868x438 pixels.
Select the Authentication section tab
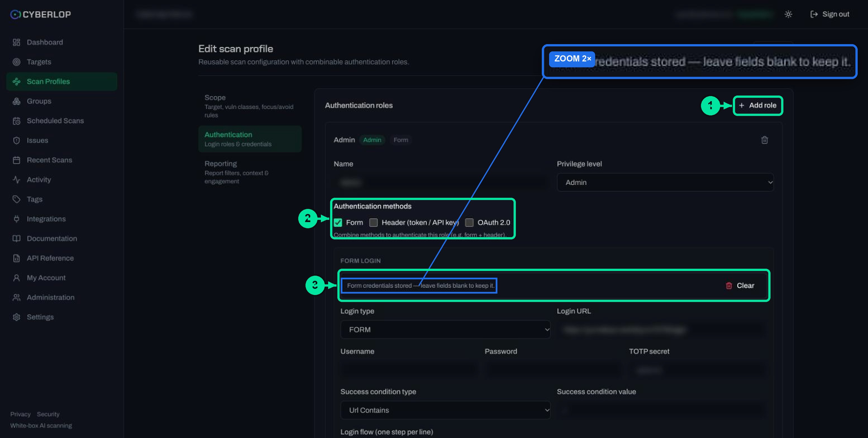[x=250, y=139]
